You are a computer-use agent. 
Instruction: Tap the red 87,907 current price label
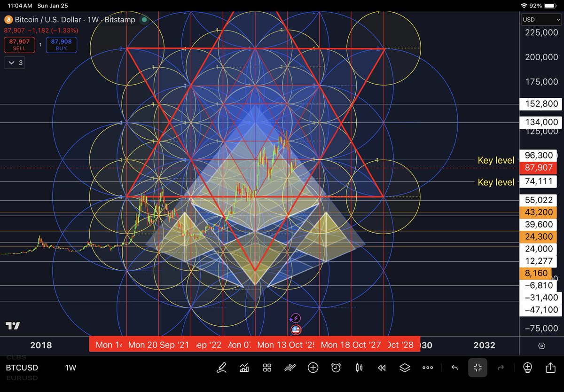coord(539,168)
